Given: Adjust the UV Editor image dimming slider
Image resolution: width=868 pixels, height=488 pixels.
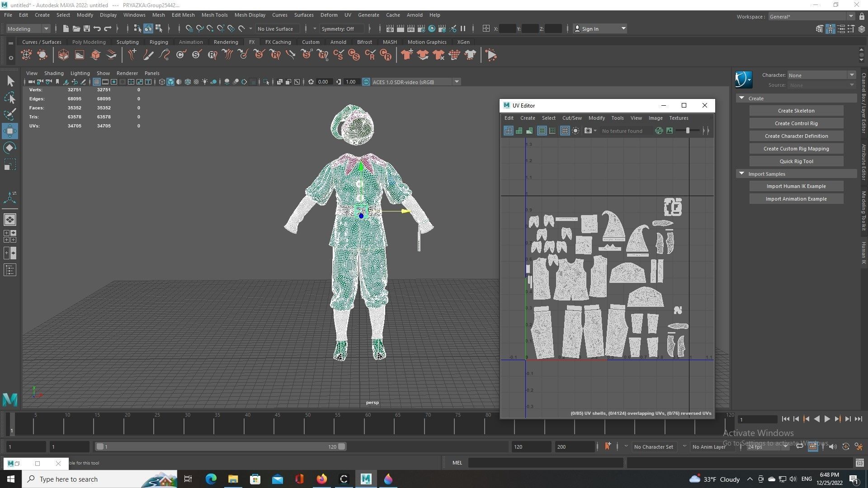Looking at the screenshot, I should [x=688, y=131].
